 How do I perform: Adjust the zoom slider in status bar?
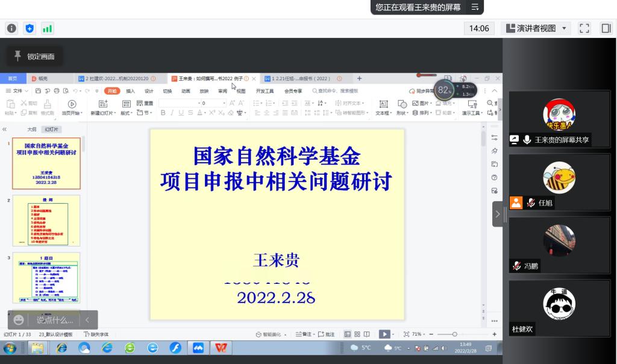pyautogui.click(x=454, y=334)
